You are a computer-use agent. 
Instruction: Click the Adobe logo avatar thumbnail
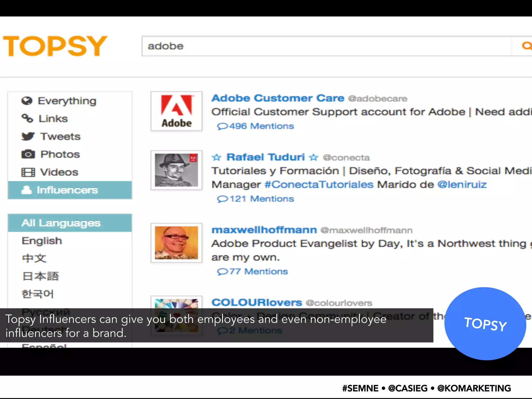pyautogui.click(x=176, y=111)
